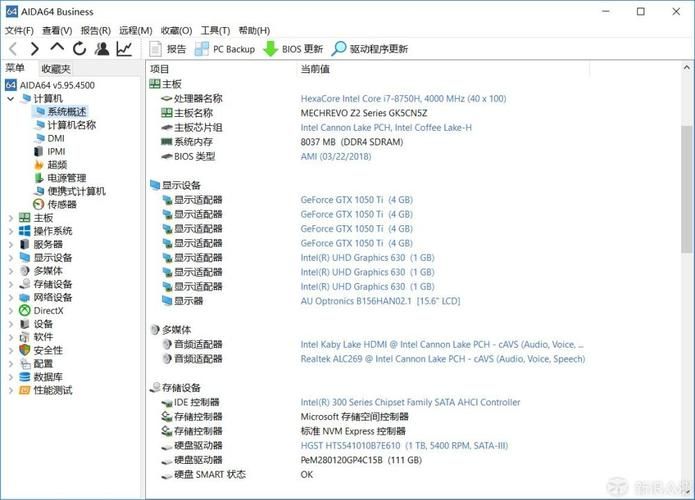Click the Back navigation arrow
This screenshot has height=500, width=695.
[13, 49]
